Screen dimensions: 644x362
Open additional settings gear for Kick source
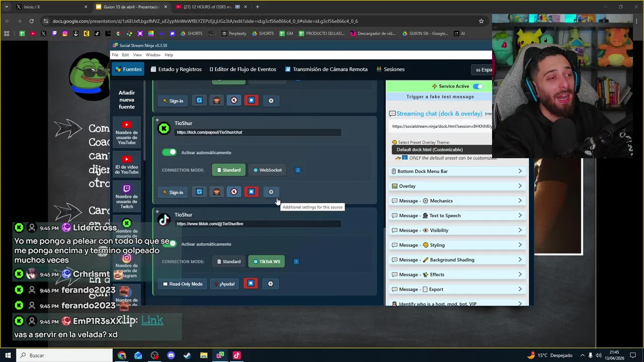pyautogui.click(x=271, y=192)
